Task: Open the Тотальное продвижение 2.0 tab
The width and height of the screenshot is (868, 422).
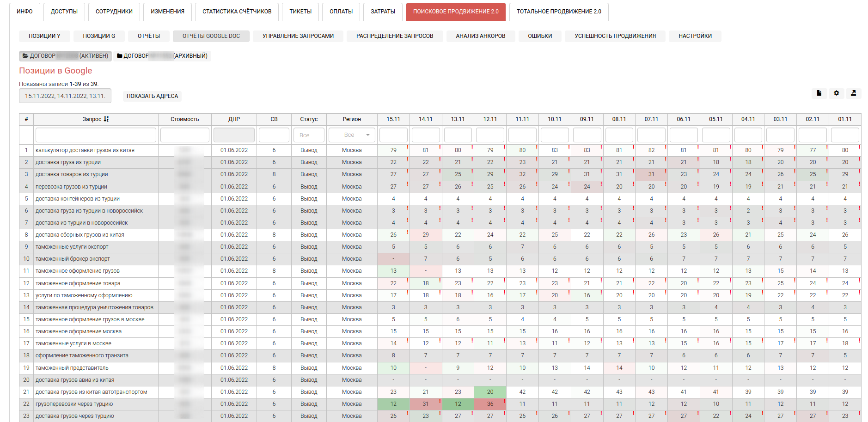Action: [559, 12]
